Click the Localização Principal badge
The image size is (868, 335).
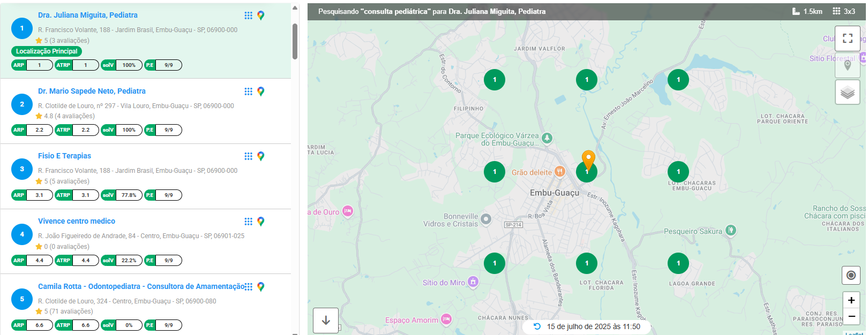click(x=47, y=51)
